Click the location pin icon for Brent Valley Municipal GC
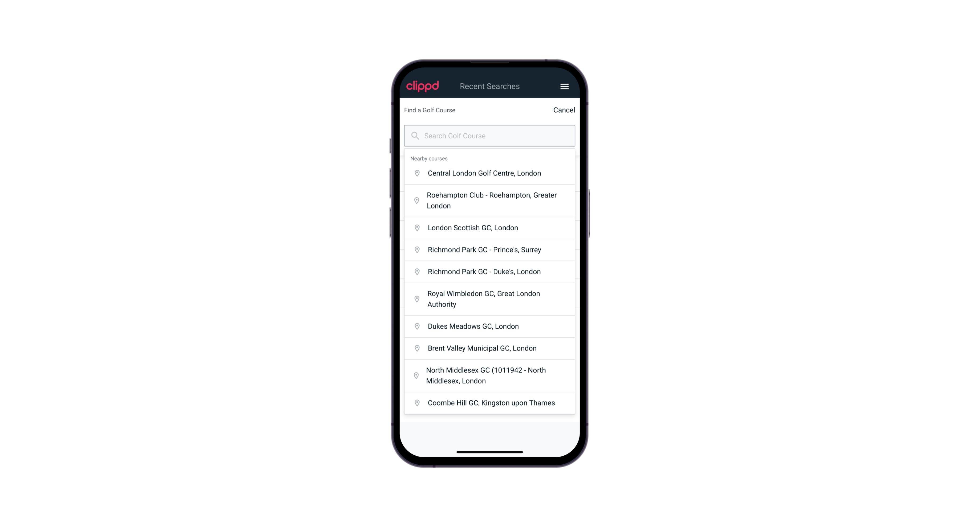This screenshot has width=980, height=527. [417, 348]
